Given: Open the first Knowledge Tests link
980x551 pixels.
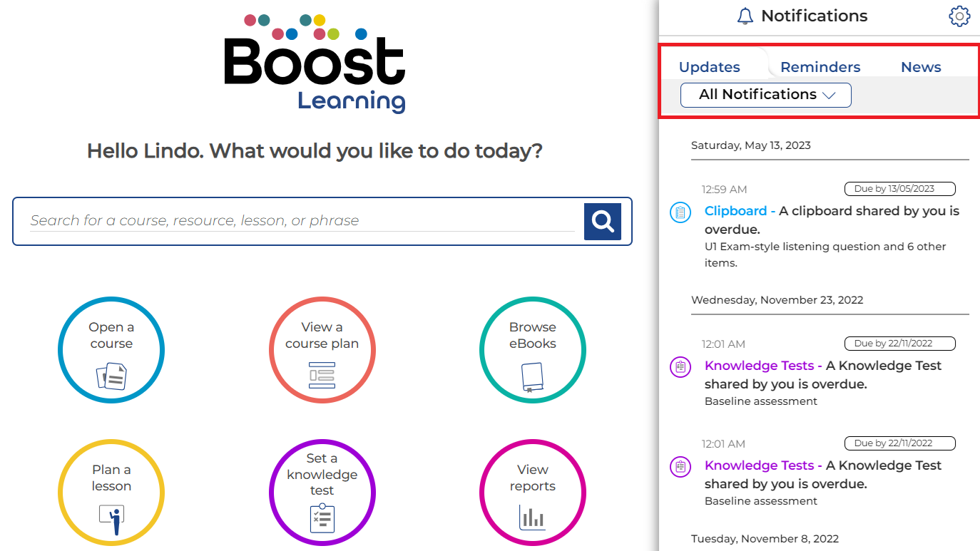Looking at the screenshot, I should coord(758,366).
